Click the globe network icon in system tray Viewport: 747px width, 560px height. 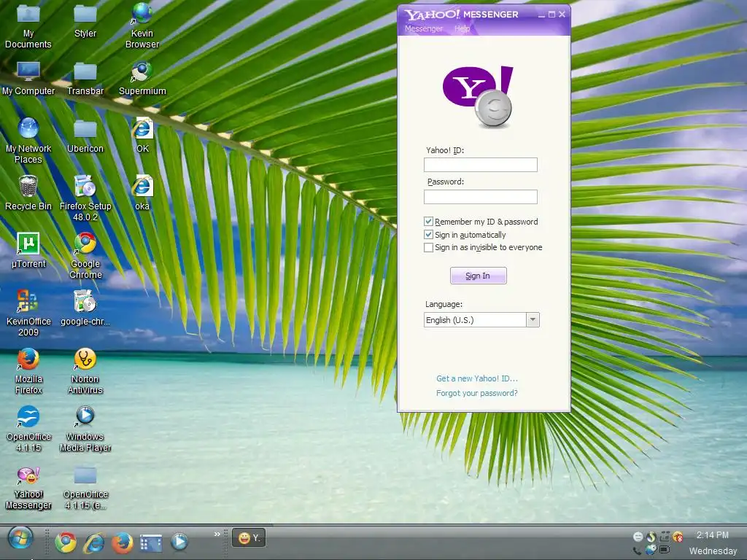(x=651, y=550)
